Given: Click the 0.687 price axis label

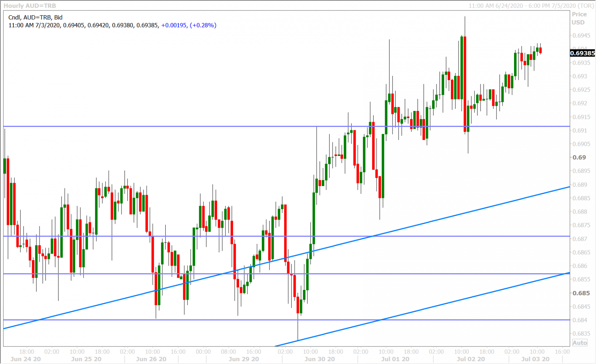Looking at the screenshot, I should coord(580,239).
